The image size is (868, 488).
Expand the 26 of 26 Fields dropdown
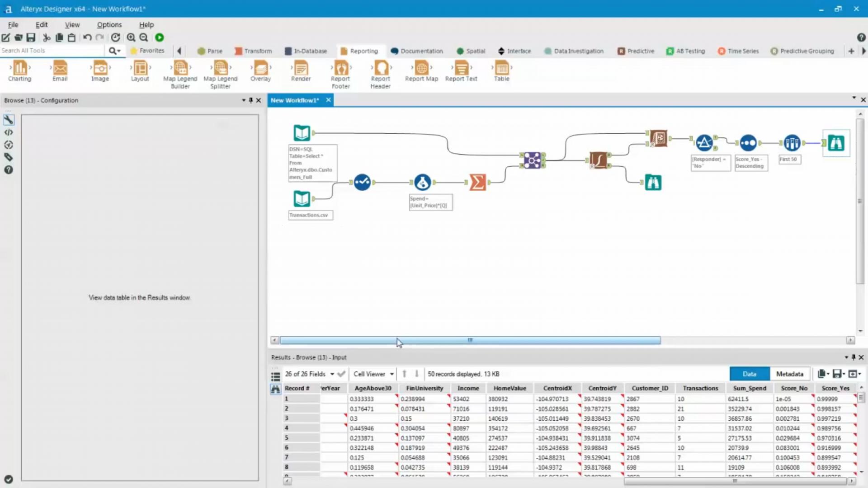click(332, 374)
